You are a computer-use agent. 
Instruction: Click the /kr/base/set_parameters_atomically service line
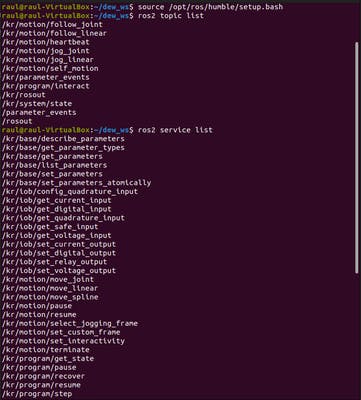tap(76, 183)
